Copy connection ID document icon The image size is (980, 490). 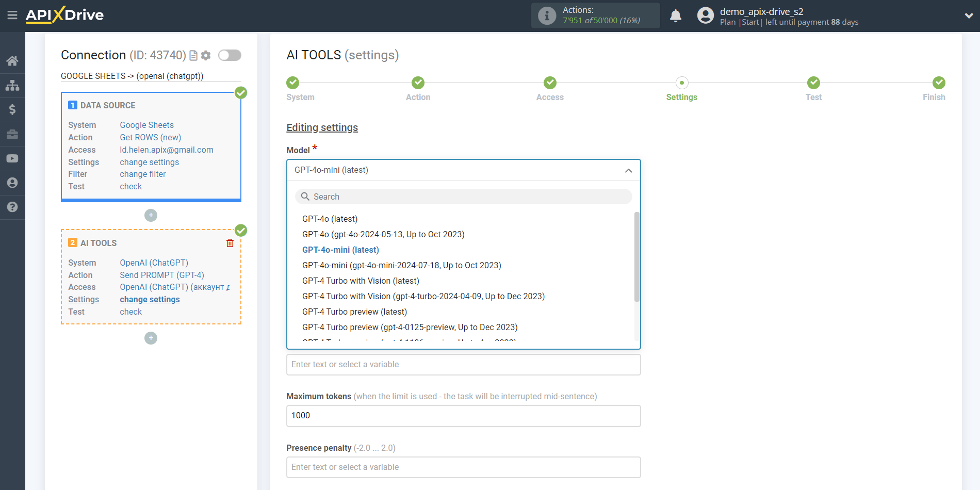[193, 55]
